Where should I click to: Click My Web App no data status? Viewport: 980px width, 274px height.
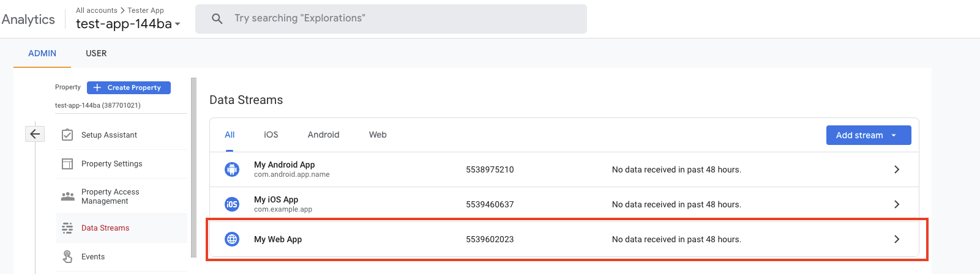(x=676, y=239)
